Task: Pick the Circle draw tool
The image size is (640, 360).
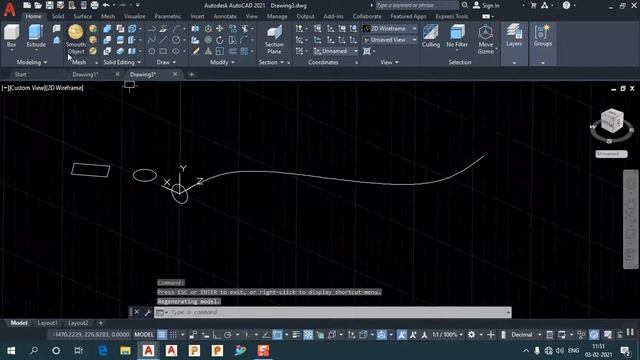Action: [x=176, y=40]
